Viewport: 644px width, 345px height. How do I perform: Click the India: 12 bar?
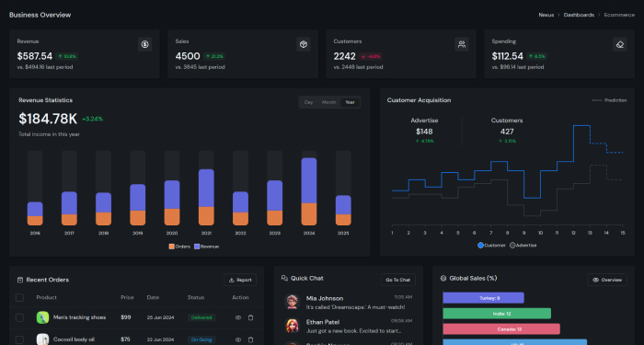[x=497, y=314]
